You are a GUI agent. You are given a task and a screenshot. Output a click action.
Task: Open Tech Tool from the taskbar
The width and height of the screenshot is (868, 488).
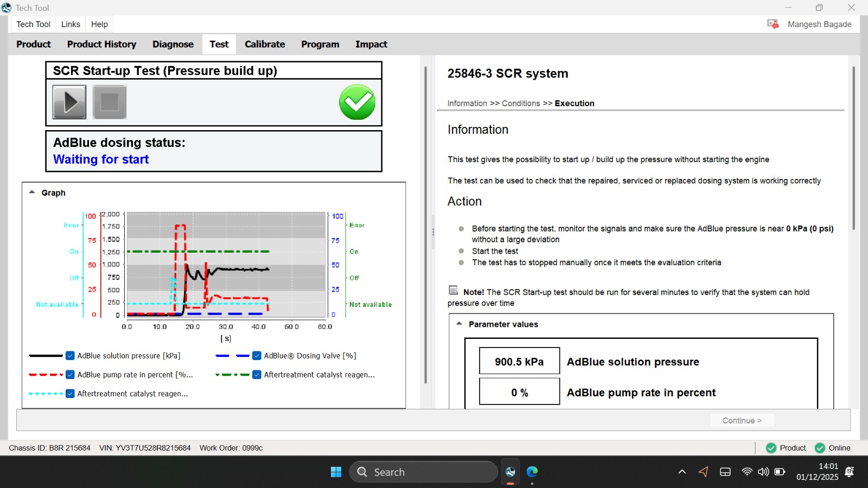click(x=510, y=472)
